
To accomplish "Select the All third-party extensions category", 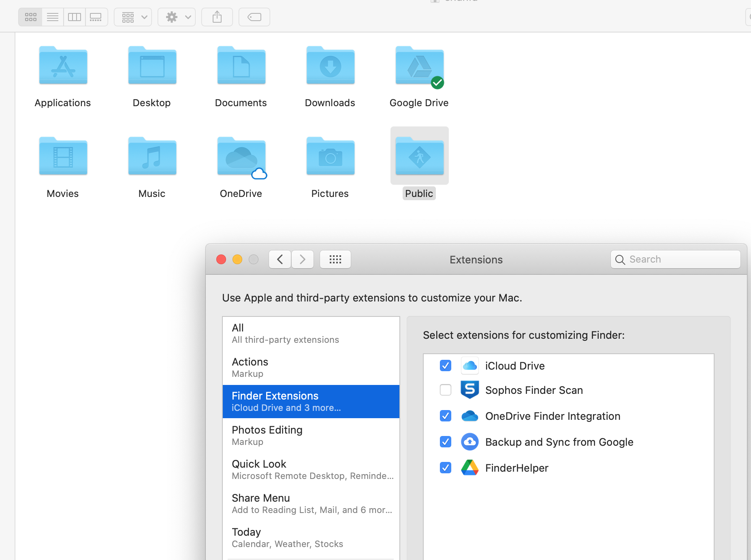I will 311,333.
